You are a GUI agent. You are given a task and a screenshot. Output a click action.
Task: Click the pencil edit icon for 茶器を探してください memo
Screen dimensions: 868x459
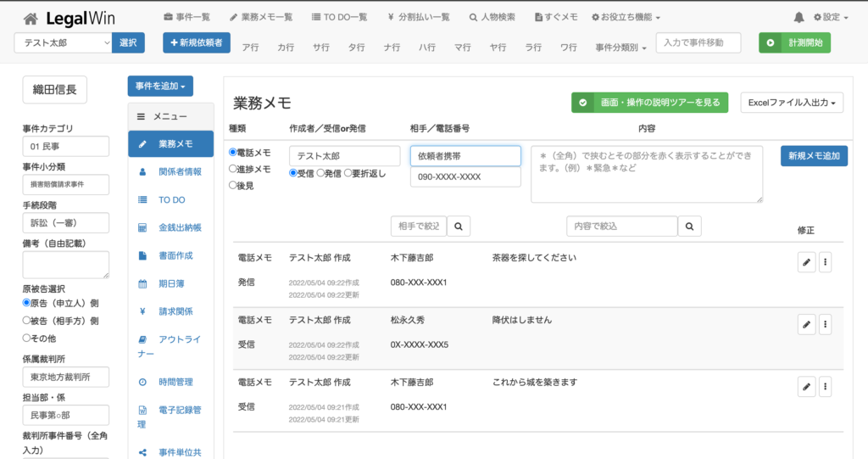coord(806,262)
